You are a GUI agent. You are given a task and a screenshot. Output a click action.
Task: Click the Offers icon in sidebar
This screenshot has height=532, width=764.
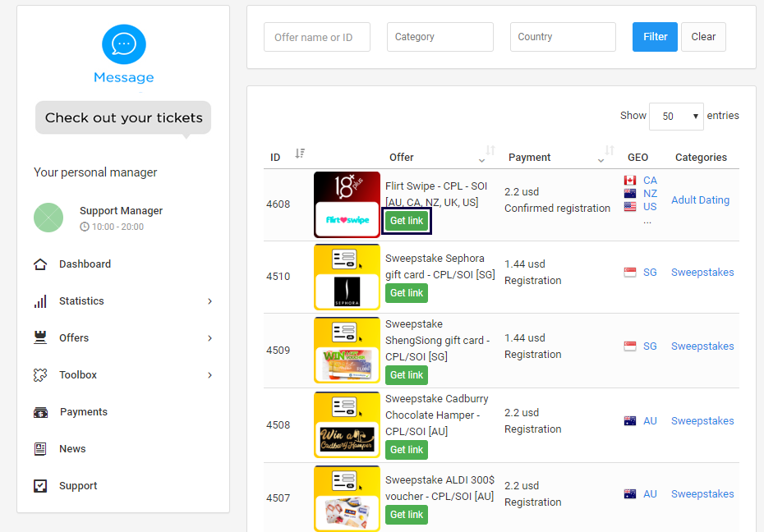point(40,338)
